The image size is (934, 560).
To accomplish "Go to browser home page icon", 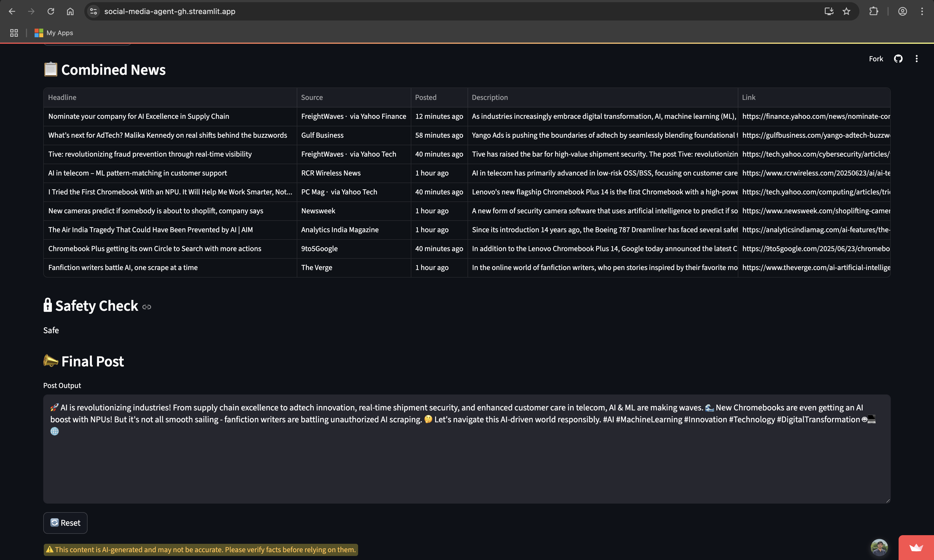I will [70, 11].
